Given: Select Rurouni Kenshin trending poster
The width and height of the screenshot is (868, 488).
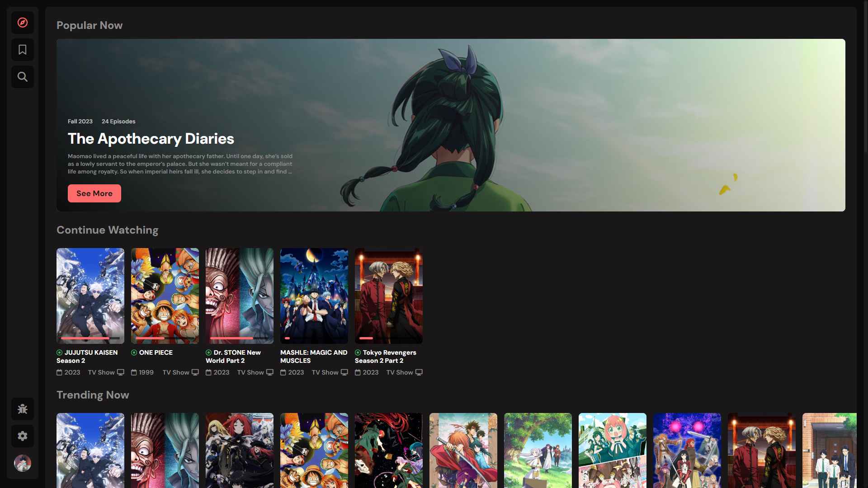Looking at the screenshot, I should point(463,450).
